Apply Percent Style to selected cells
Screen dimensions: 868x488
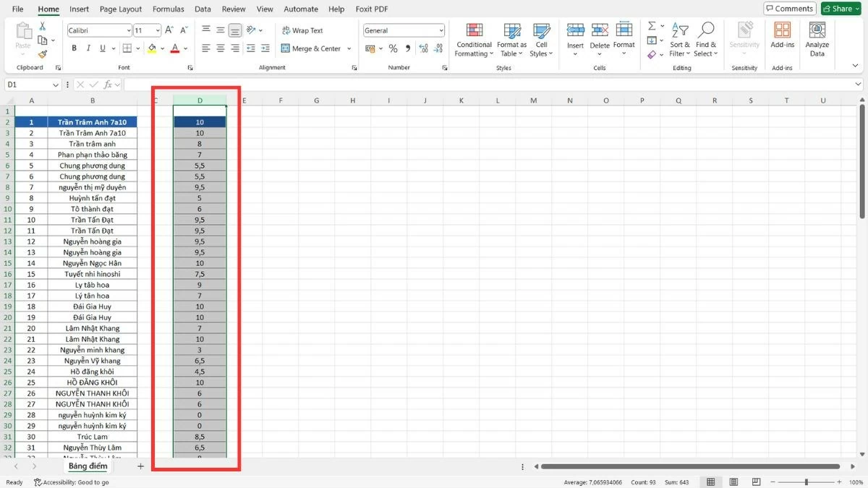point(393,48)
